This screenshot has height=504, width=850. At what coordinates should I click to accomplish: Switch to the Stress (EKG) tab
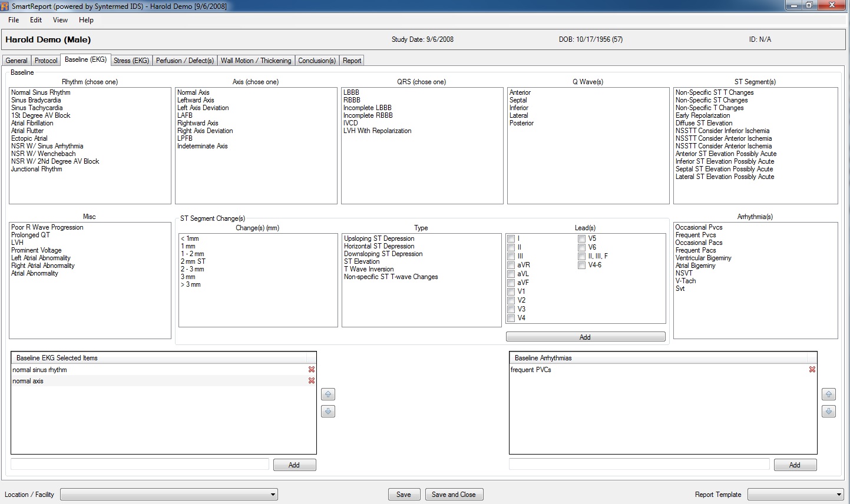[131, 61]
